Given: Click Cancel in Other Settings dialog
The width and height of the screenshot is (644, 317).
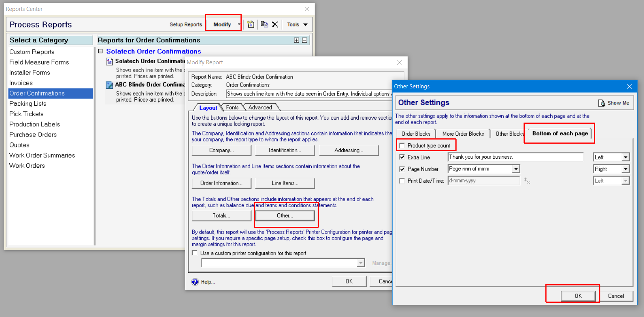Looking at the screenshot, I should [x=616, y=296].
